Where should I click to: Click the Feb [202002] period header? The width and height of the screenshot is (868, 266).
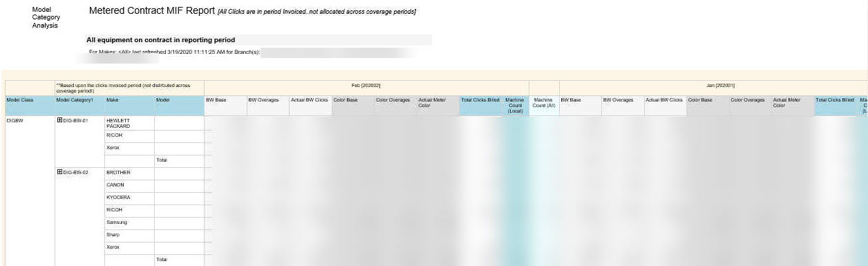click(366, 85)
